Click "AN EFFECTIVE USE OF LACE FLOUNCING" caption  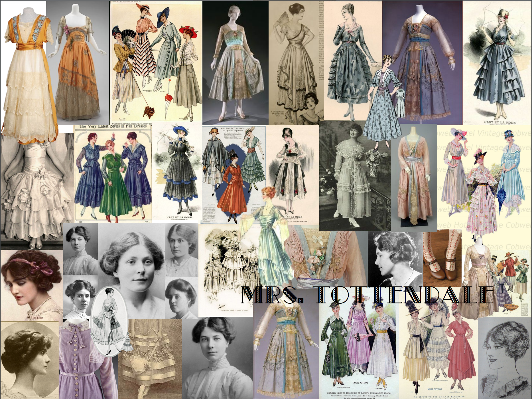coord(440,397)
